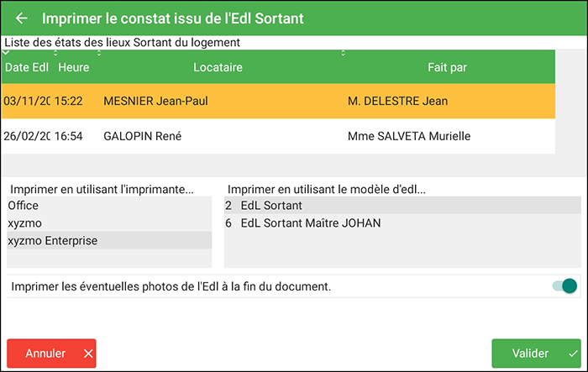The image size is (588, 372).
Task: Select the xyzmo Enterprise printer
Action: point(52,241)
